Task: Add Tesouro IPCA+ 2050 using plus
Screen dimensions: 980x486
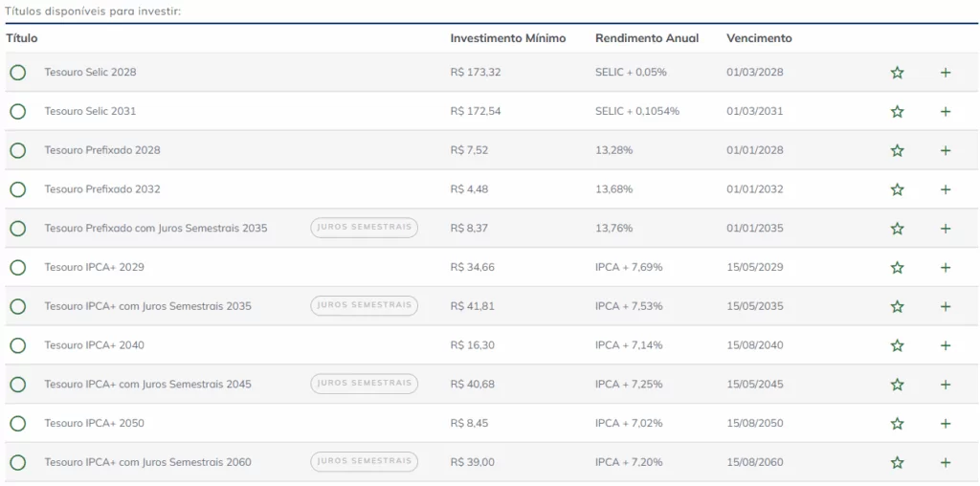Action: [946, 424]
